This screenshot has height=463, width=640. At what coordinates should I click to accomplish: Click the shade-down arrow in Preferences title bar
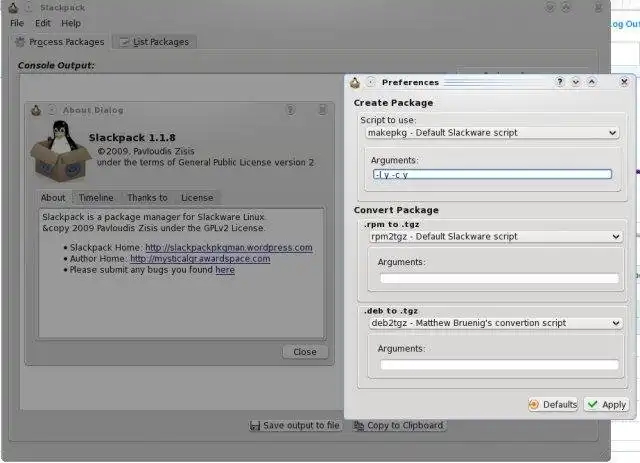click(x=576, y=82)
